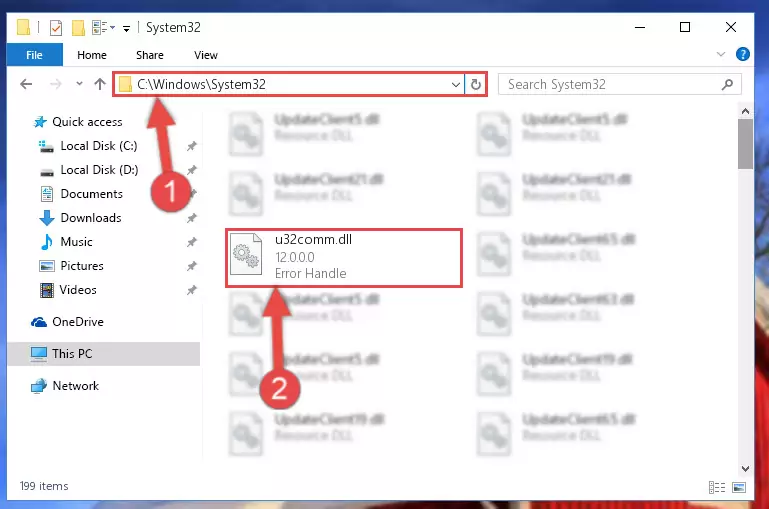Click the Network icon in the sidebar
769x509 pixels.
[x=39, y=386]
